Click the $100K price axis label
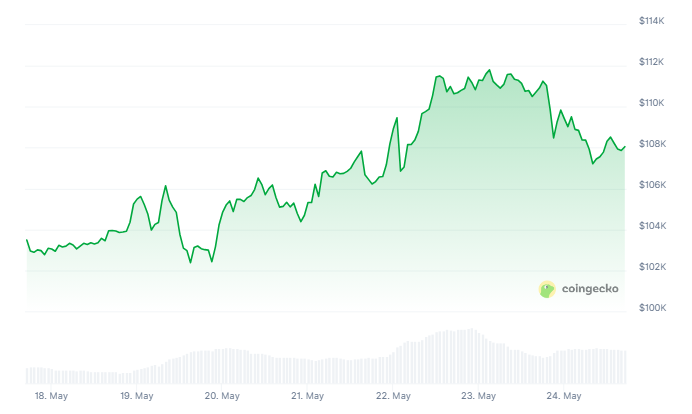This screenshot has height=414, width=692. tap(652, 308)
